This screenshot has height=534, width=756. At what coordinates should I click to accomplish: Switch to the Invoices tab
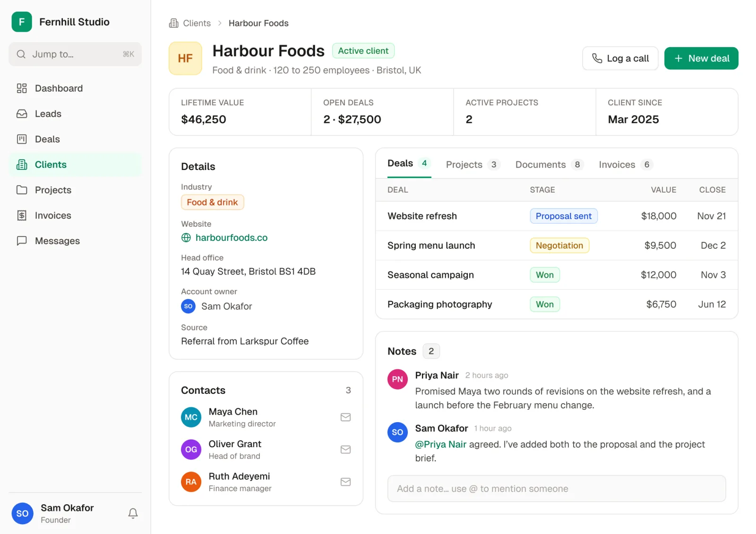[626, 164]
